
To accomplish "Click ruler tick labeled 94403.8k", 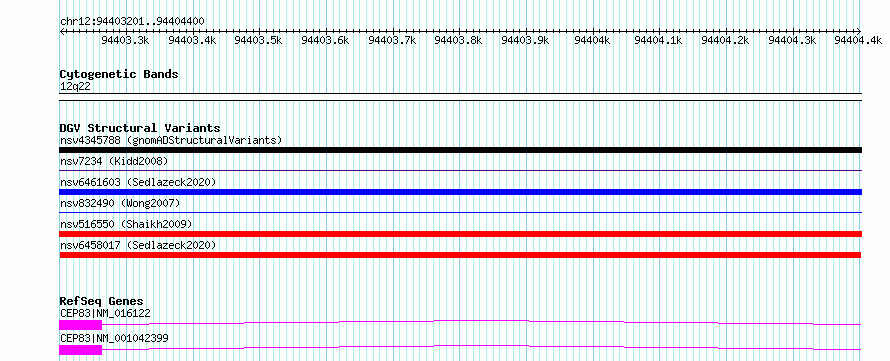I will (459, 40).
